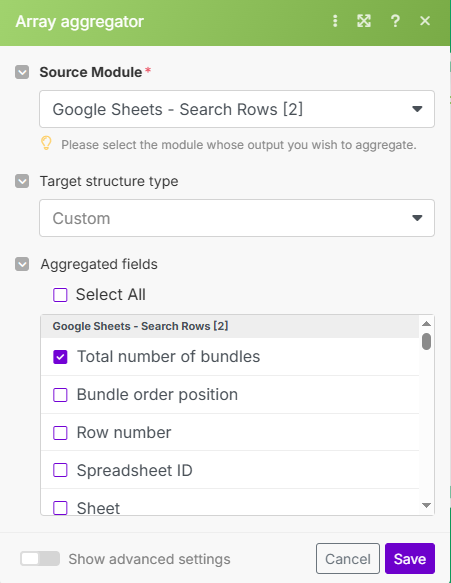
Task: Collapse the Source Module section chevron
Action: [22, 72]
